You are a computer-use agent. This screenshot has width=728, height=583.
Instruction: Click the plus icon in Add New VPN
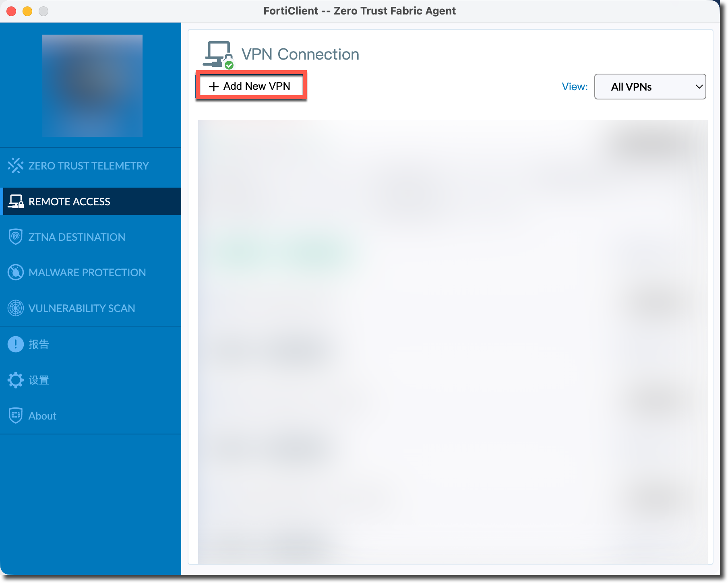point(214,86)
